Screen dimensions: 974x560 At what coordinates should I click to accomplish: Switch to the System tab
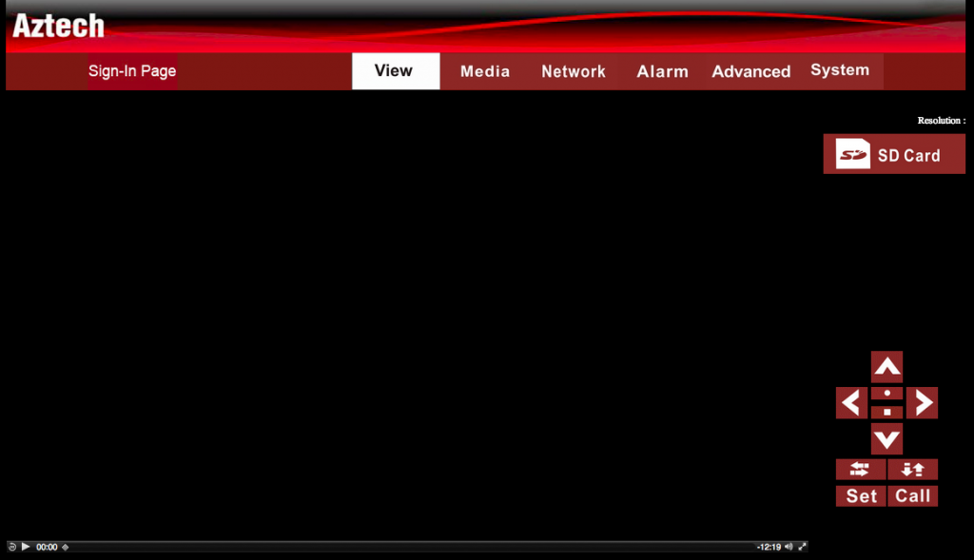click(x=839, y=70)
